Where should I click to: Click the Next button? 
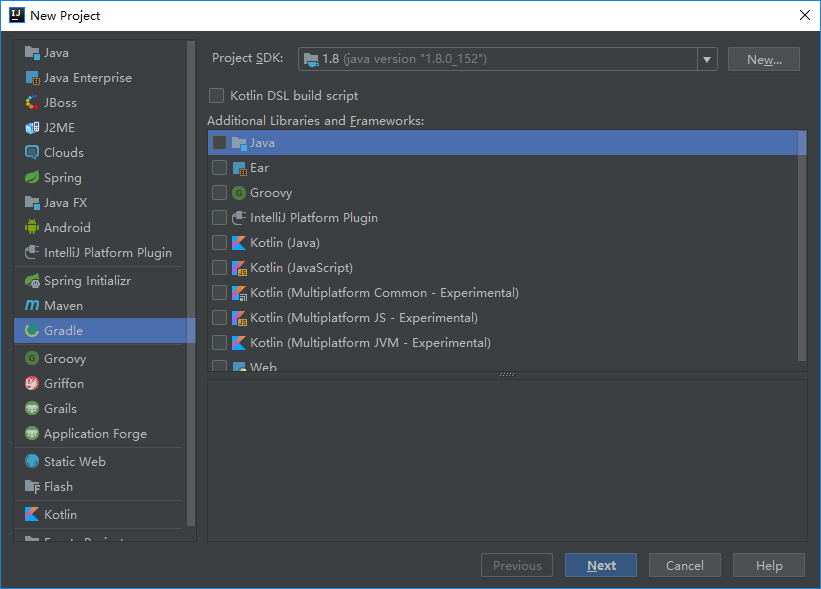pyautogui.click(x=601, y=565)
